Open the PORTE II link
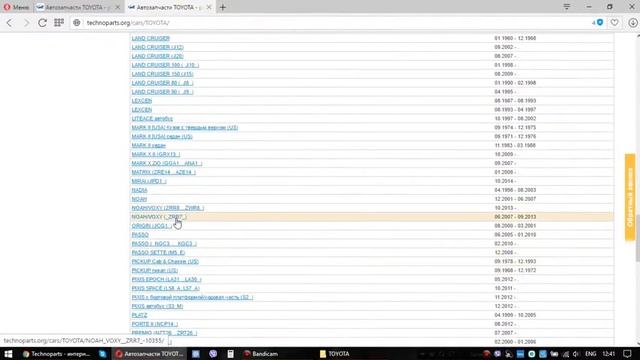 (x=155, y=324)
